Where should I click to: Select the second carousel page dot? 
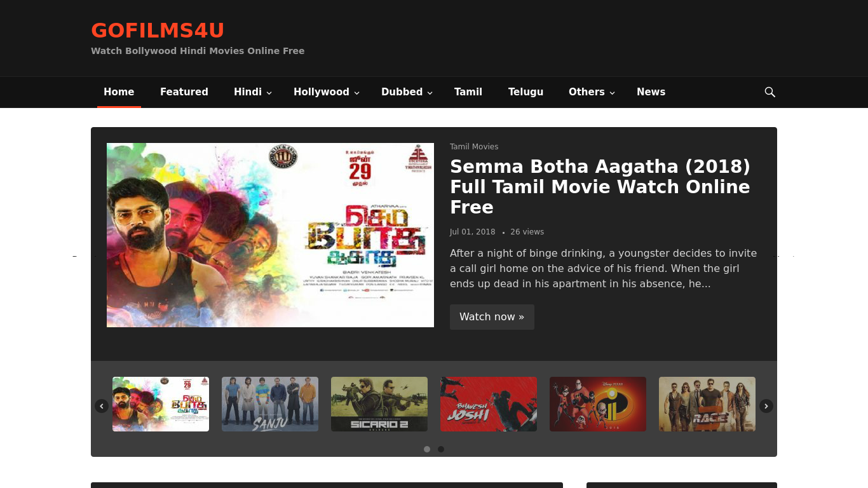click(x=441, y=449)
